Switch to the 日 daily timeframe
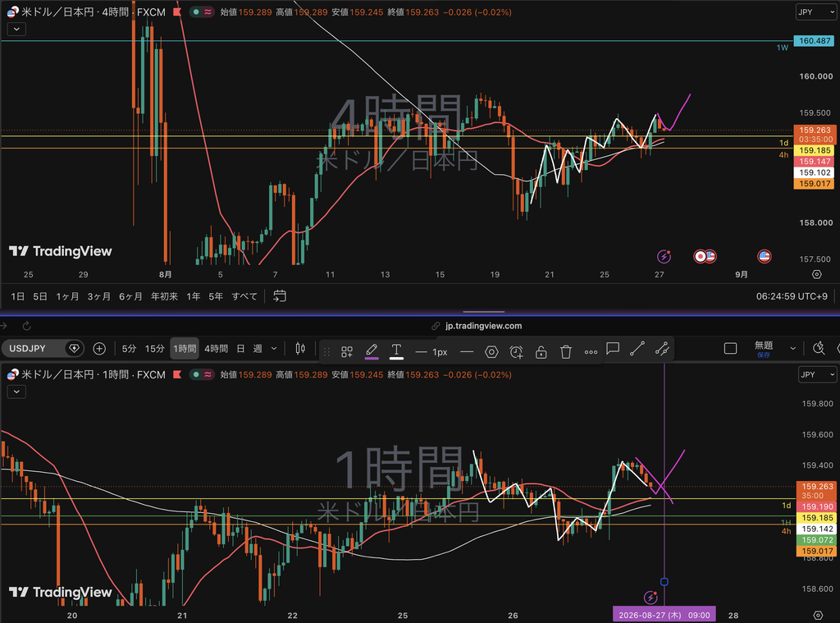The image size is (840, 623). coord(240,349)
